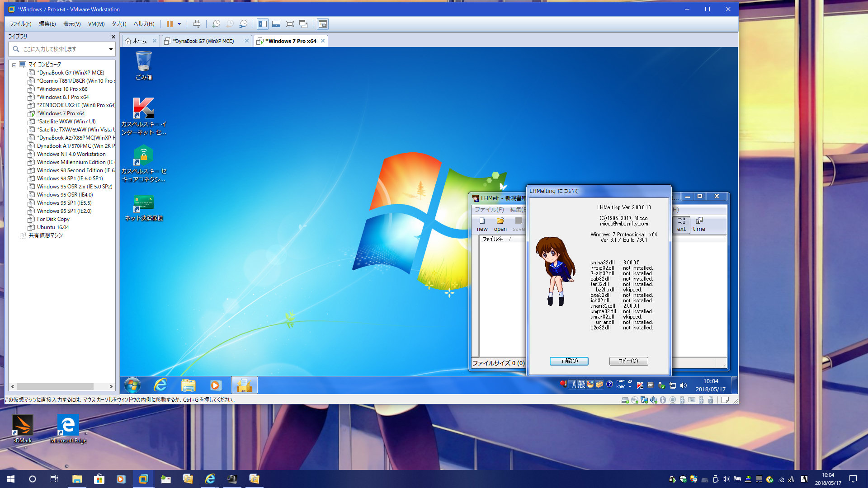Image resolution: width=868 pixels, height=488 pixels.
Task: Open Windows Explorer from Windows 7 taskbar
Action: (188, 385)
